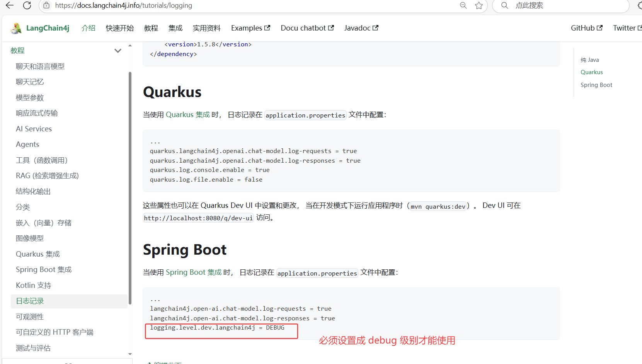Select AI Services in the sidebar
This screenshot has height=364, width=642.
point(34,129)
